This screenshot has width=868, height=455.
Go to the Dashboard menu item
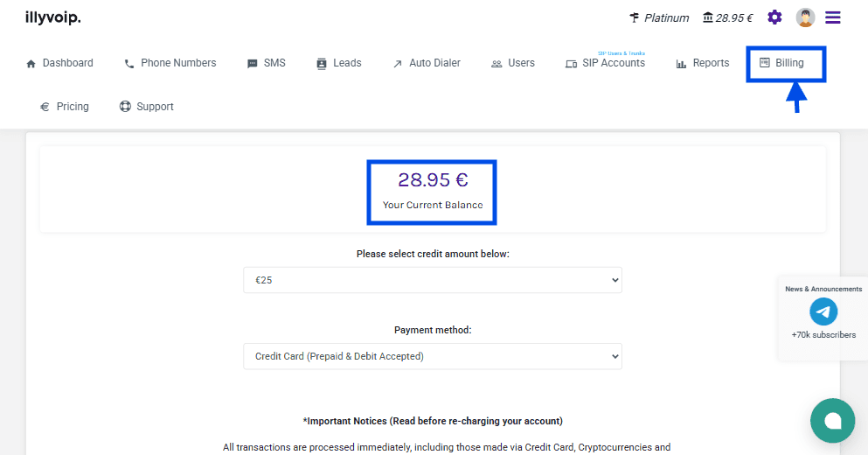(x=59, y=63)
